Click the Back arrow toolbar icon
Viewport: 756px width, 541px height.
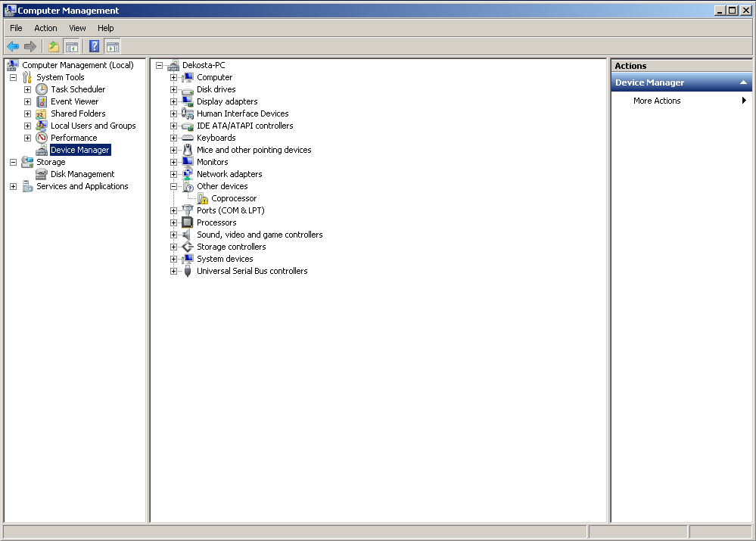coord(13,46)
